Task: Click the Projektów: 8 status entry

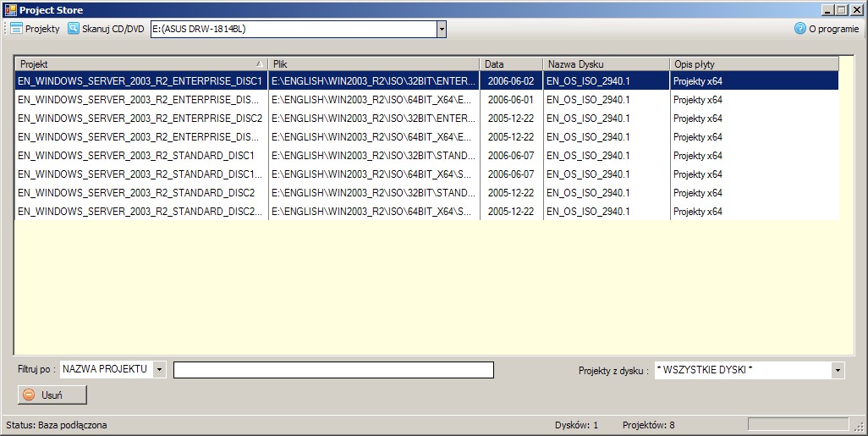Action: click(648, 425)
